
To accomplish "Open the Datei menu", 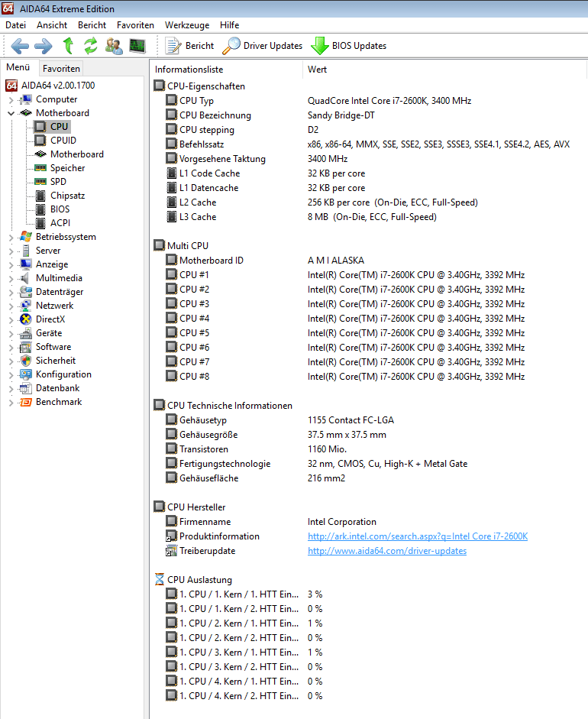I will (x=15, y=25).
